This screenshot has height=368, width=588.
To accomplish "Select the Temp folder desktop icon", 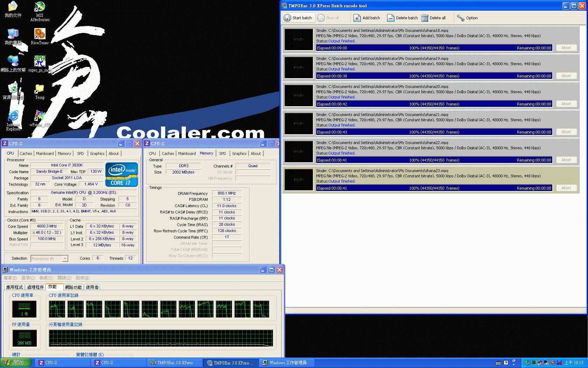I will click(40, 91).
